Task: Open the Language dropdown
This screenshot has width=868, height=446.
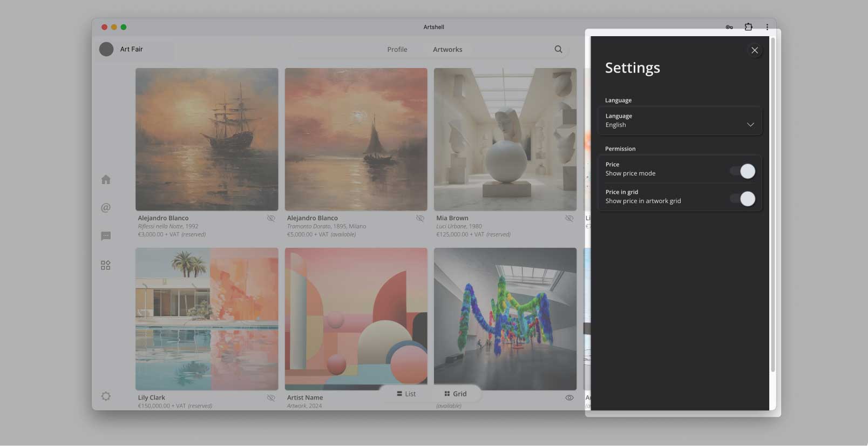Action: [680, 120]
